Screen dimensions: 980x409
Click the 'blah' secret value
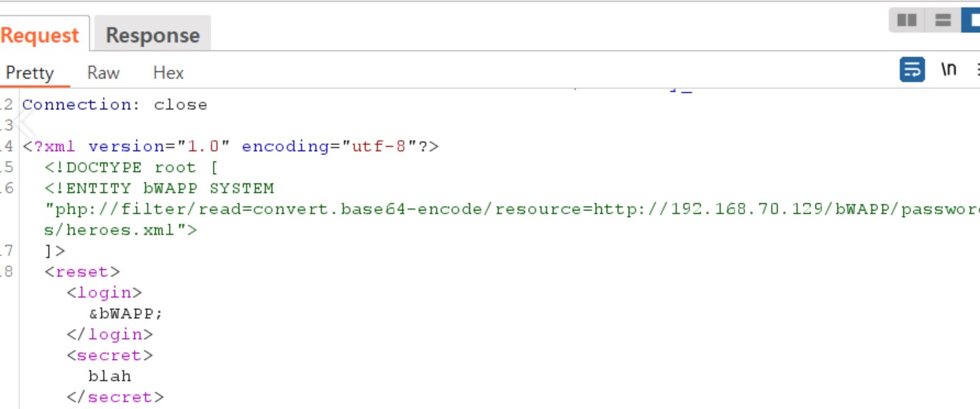tap(109, 376)
